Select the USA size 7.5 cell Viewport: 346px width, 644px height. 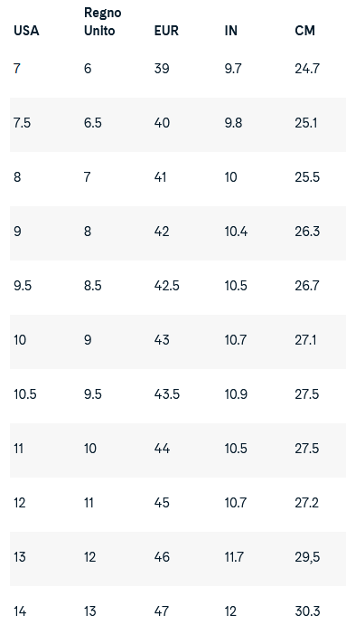click(23, 123)
